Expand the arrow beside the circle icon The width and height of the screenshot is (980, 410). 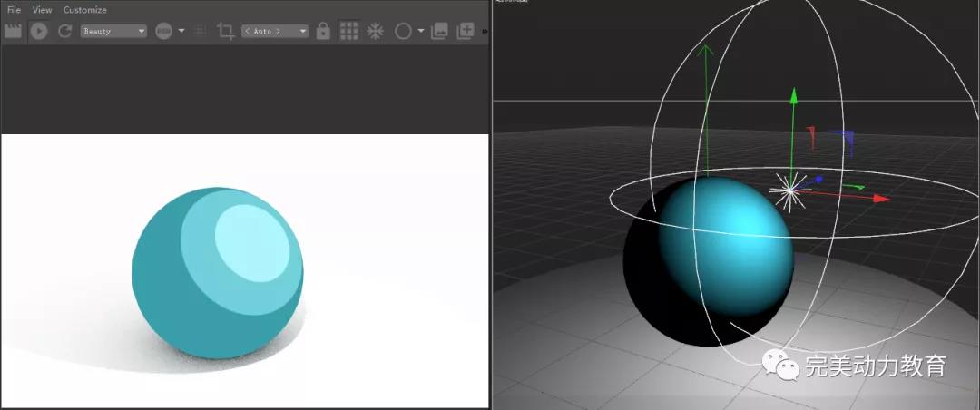[421, 31]
